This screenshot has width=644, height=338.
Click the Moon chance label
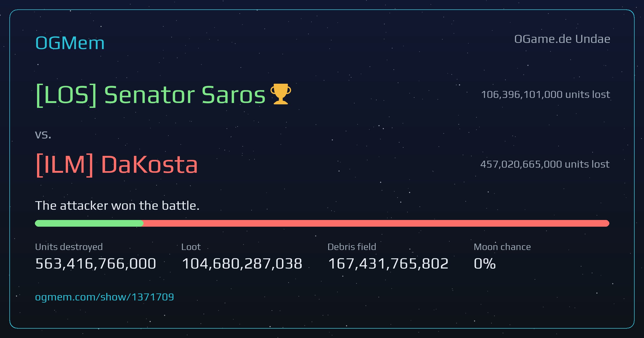pos(502,247)
